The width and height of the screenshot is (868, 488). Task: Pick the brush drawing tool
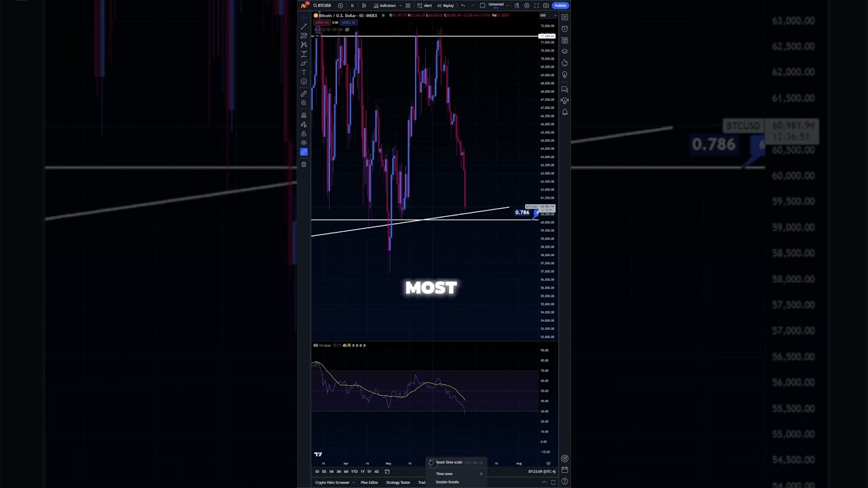[x=304, y=63]
